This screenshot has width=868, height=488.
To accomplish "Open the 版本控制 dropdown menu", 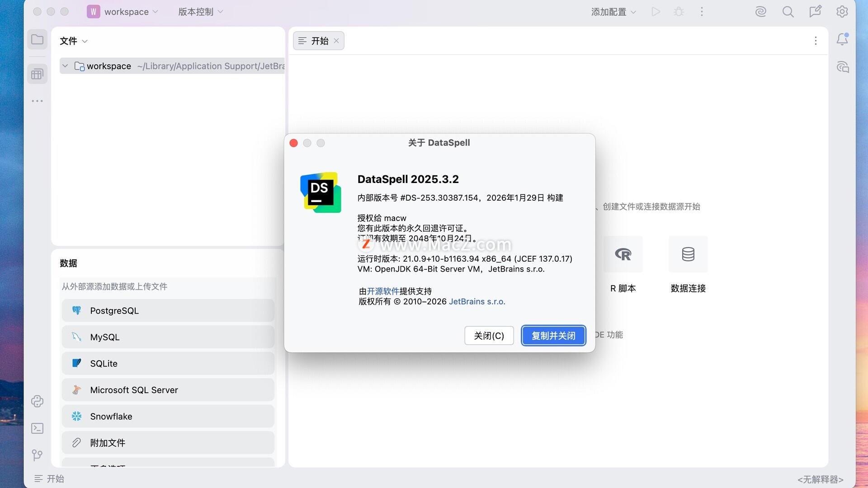I will (x=200, y=12).
